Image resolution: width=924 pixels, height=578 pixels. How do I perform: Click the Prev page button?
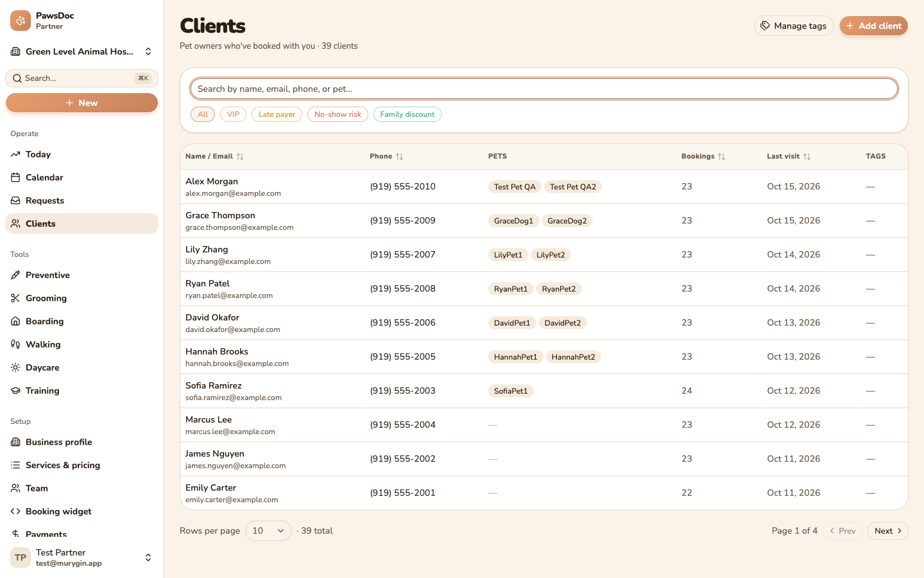842,530
